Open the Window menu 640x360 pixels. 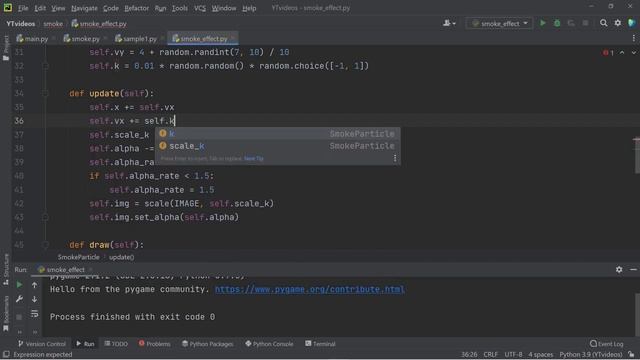coord(224,8)
